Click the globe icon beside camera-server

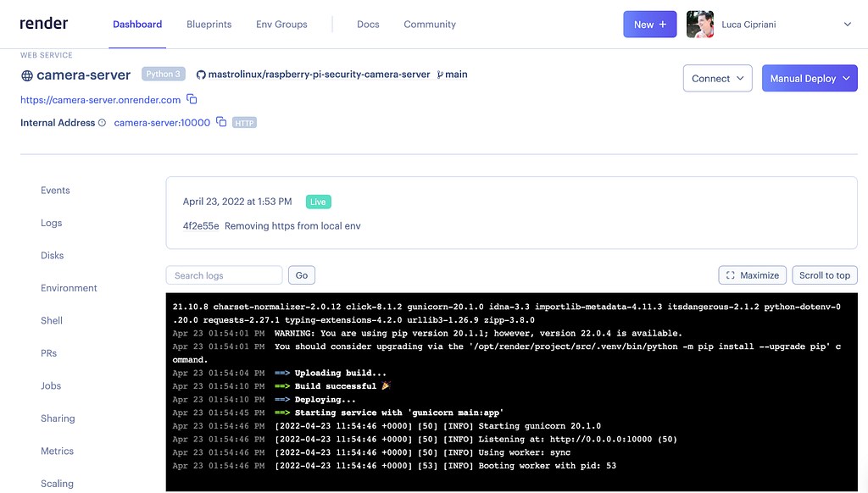click(26, 75)
